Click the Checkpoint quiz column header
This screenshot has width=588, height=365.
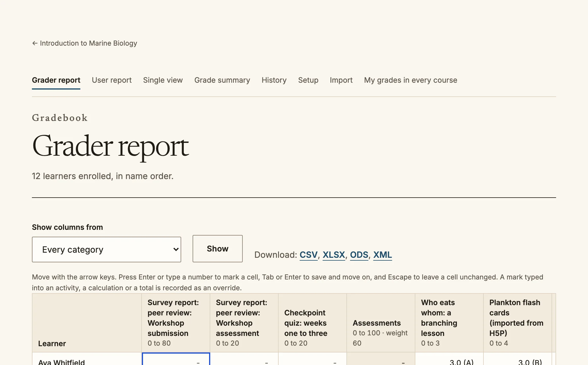(x=313, y=323)
